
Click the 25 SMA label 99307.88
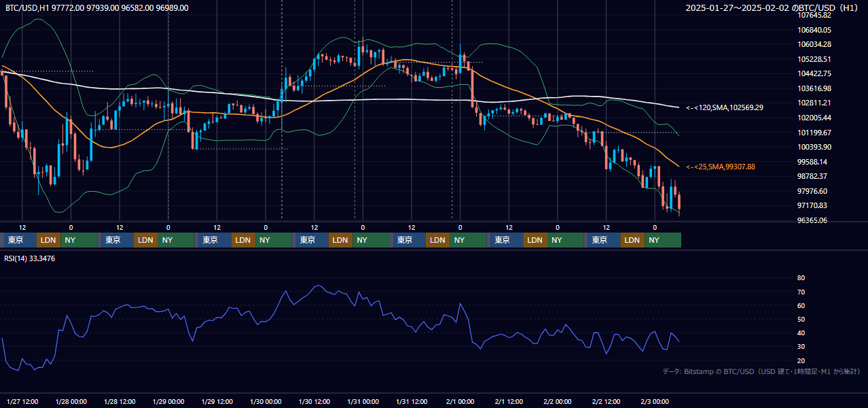721,167
